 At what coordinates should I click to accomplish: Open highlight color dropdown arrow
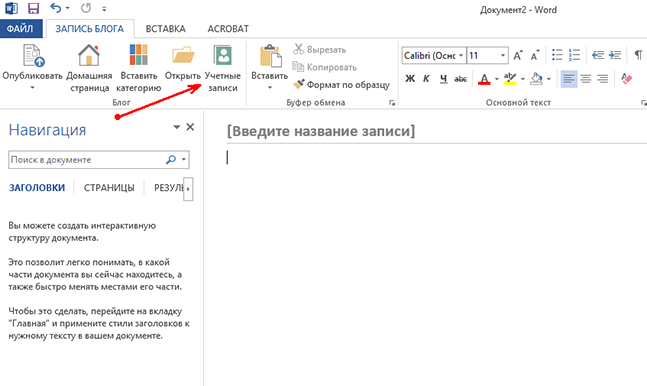[x=522, y=78]
